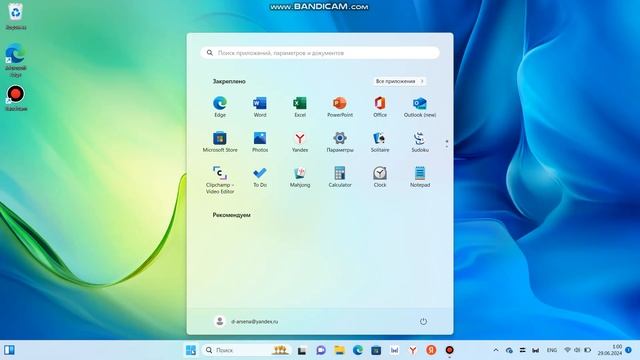Open Recycle Bin on the desktop
Screen dimensions: 640x360
pyautogui.click(x=16, y=16)
